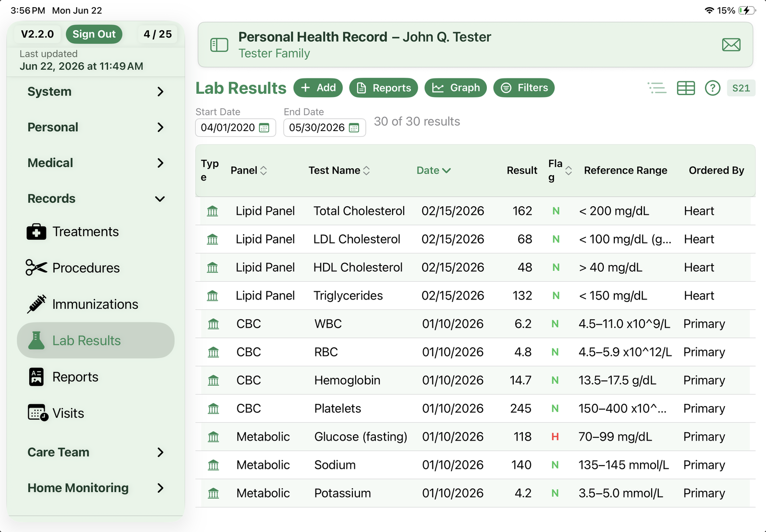The height and width of the screenshot is (532, 766).
Task: Open the help question mark icon
Action: coord(712,88)
